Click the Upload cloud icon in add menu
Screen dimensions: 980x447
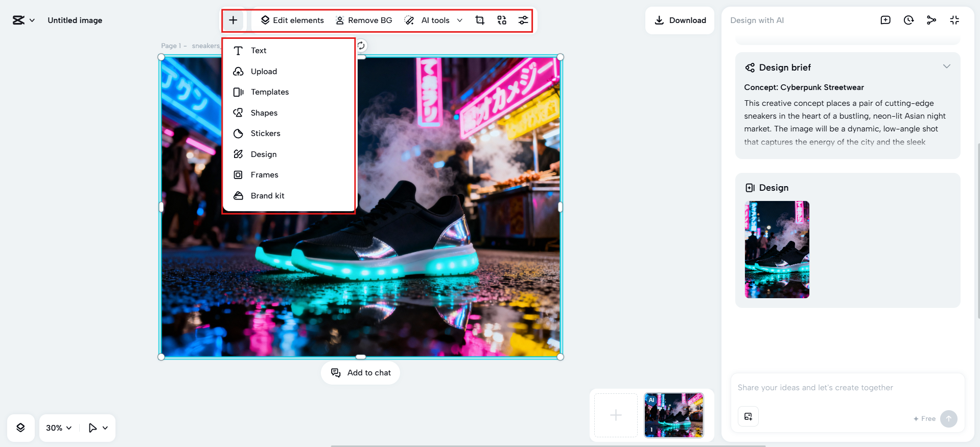click(x=238, y=72)
